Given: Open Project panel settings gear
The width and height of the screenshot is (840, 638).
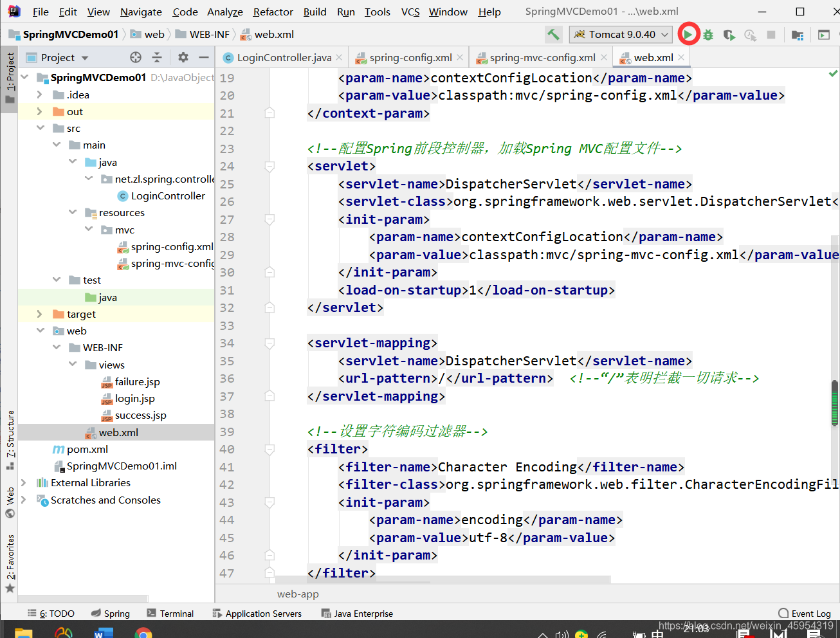Looking at the screenshot, I should coord(183,57).
